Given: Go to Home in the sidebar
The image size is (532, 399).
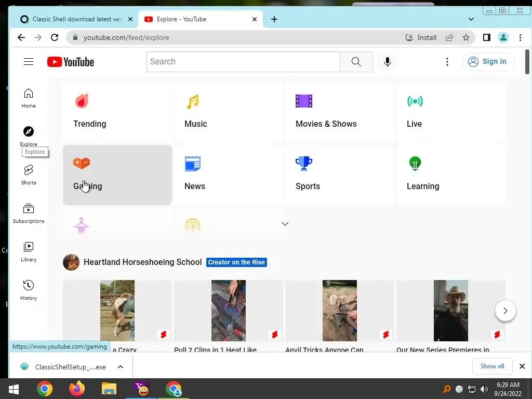Looking at the screenshot, I should [29, 98].
